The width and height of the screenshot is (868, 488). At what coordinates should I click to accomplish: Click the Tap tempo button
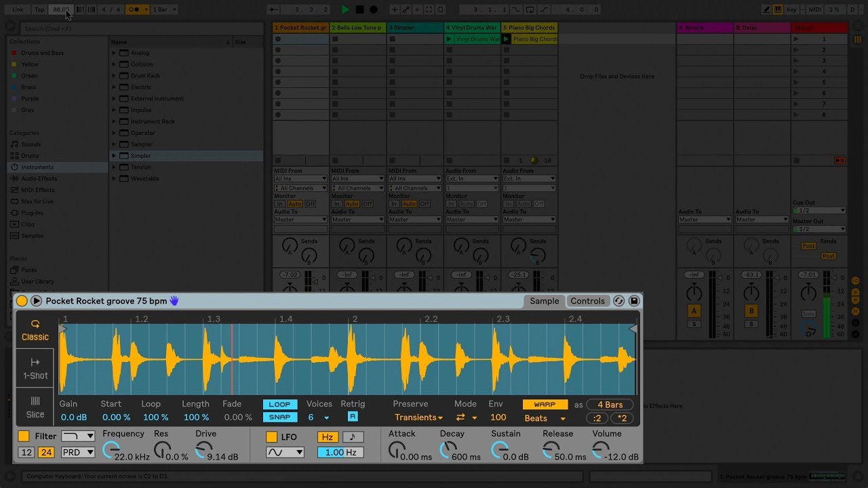click(39, 9)
